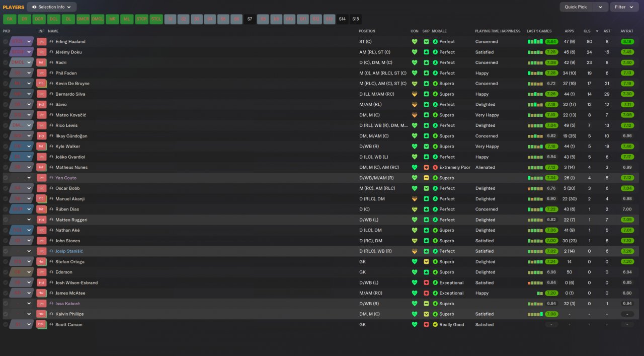Click the match sharpness icon for Matheus Nunes
The image size is (644, 356).
click(x=426, y=168)
